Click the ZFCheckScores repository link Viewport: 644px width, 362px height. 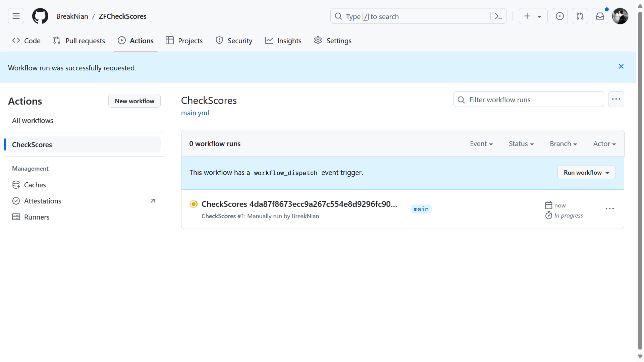coord(122,16)
